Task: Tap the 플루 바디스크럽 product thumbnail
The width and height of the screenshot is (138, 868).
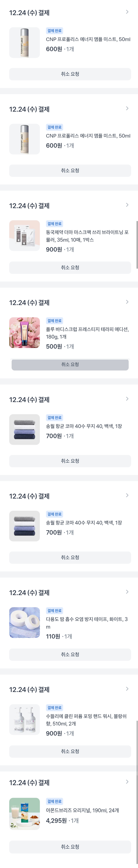Action: tap(24, 333)
